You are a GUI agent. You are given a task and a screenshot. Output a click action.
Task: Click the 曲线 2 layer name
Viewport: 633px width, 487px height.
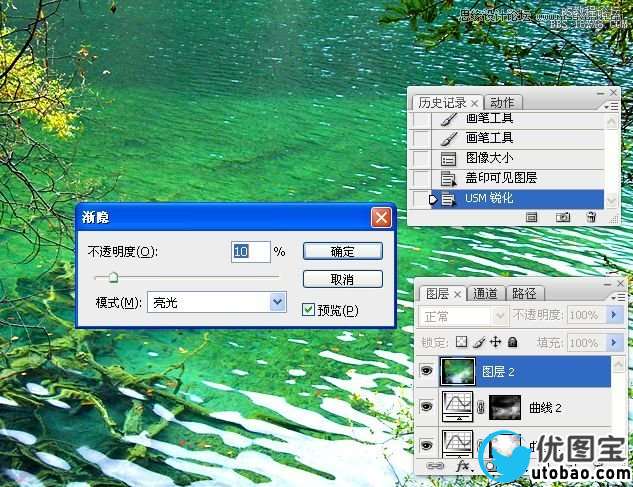pos(545,408)
